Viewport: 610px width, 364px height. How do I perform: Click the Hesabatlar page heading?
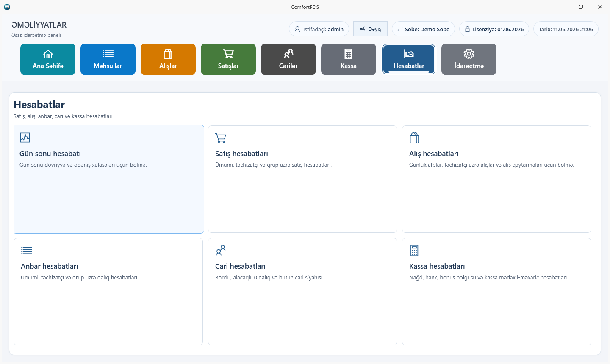(39, 105)
